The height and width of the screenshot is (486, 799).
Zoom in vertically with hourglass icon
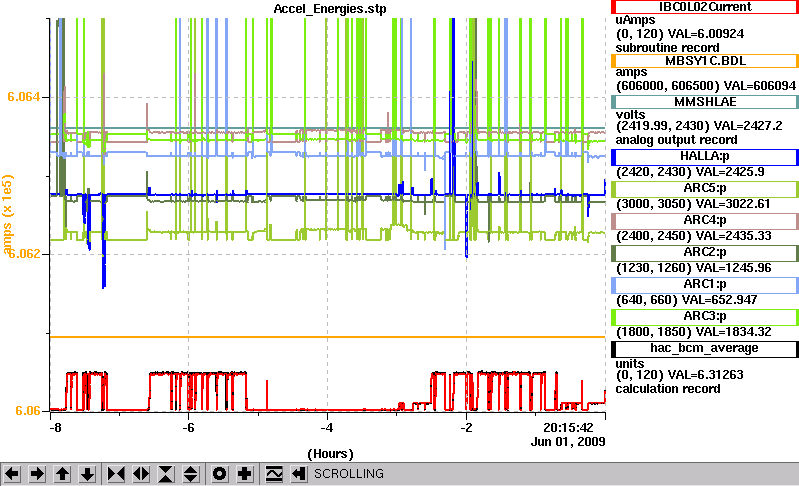coord(166,474)
